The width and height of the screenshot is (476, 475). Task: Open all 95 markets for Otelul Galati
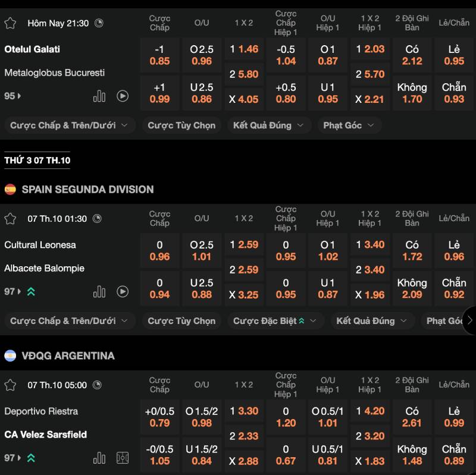click(12, 96)
